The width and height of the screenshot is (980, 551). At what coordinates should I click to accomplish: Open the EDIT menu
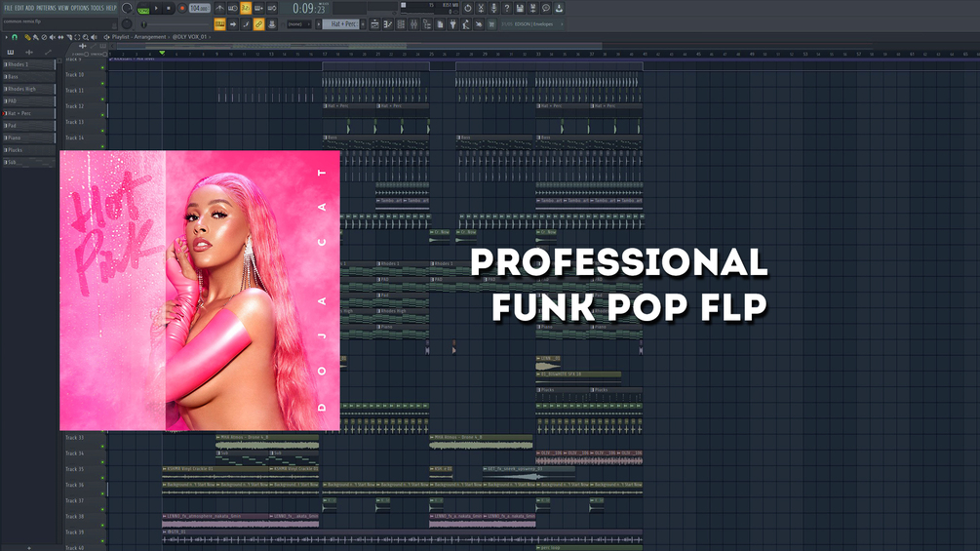click(20, 8)
